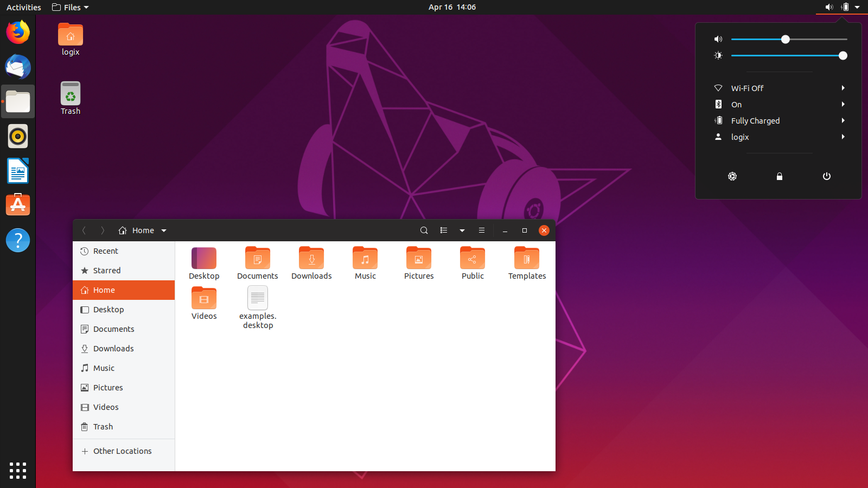Open the Files menu in top bar
The width and height of the screenshot is (868, 488).
69,7
